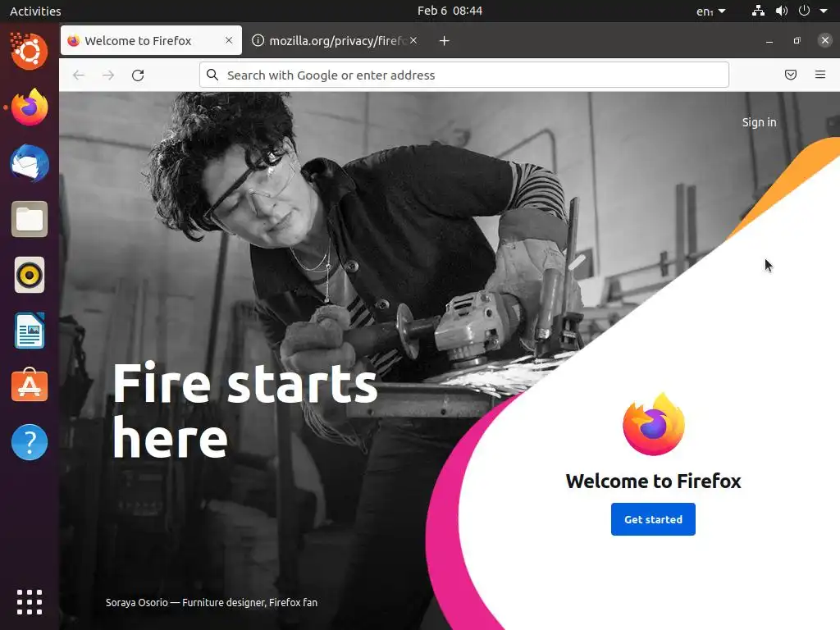Open Ubuntu Software from the dock

point(30,386)
